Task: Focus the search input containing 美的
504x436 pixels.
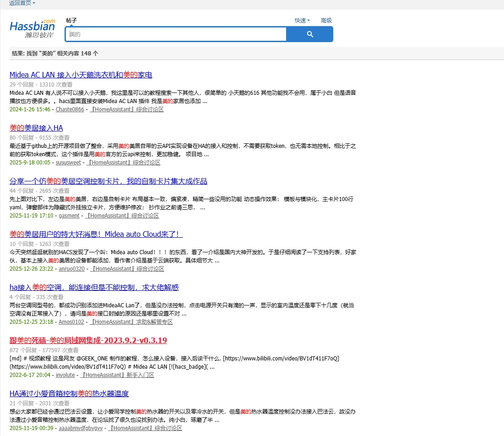Action: click(176, 34)
